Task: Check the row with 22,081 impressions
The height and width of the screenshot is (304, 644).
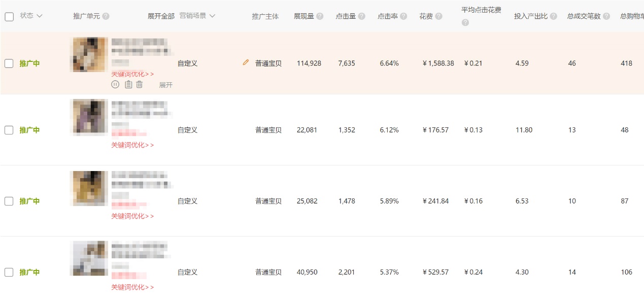Action: (x=9, y=130)
